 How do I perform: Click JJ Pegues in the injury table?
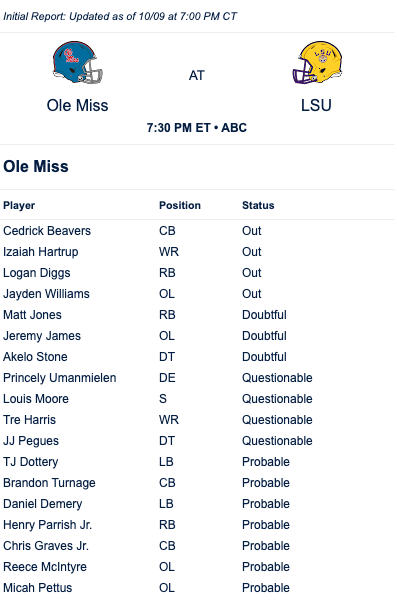pos(31,440)
